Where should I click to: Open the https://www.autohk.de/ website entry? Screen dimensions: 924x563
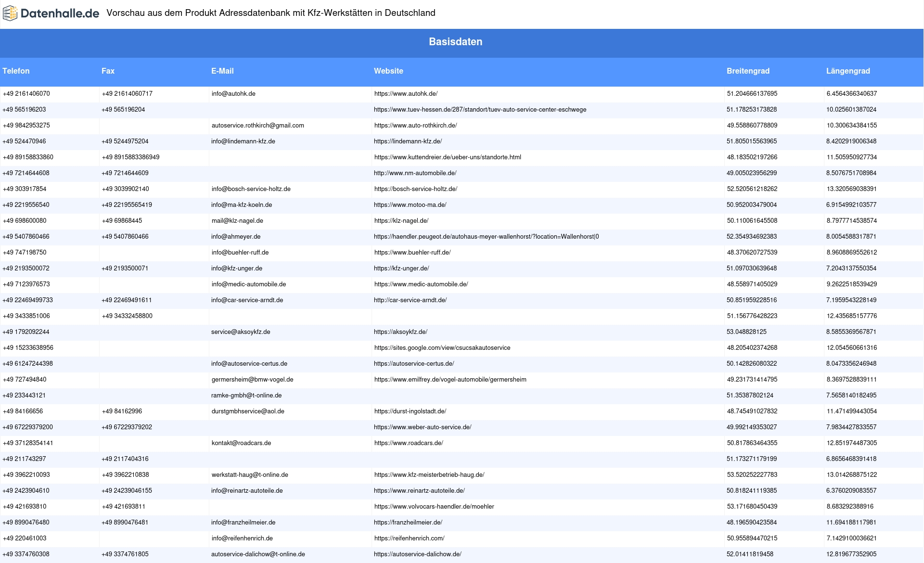(x=406, y=94)
